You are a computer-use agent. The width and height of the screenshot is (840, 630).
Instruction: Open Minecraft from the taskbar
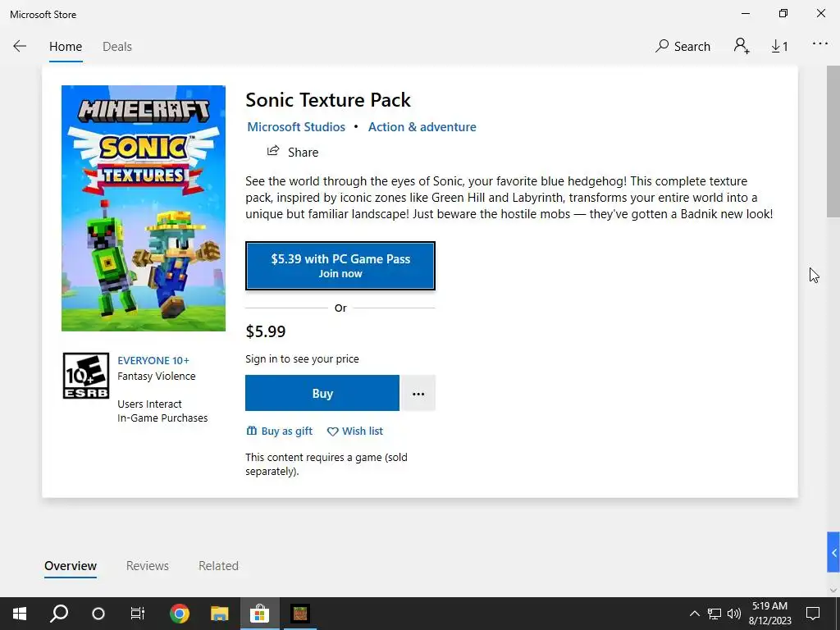pyautogui.click(x=300, y=614)
